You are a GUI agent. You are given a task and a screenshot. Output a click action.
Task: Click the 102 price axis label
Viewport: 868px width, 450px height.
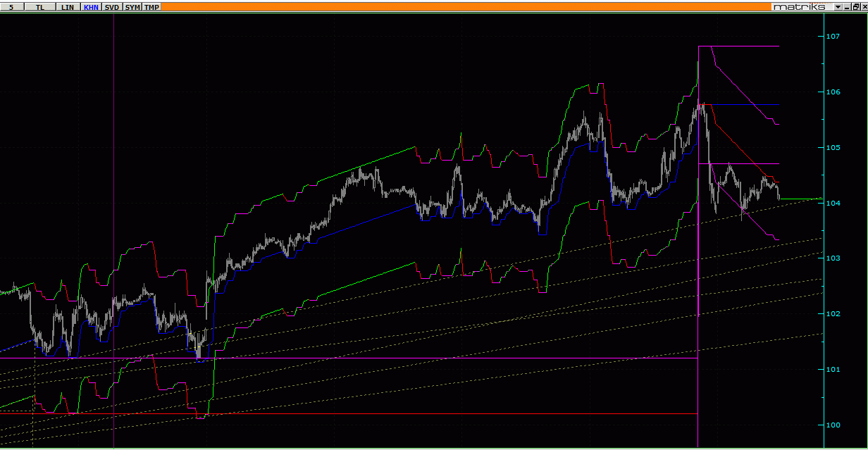pyautogui.click(x=834, y=314)
